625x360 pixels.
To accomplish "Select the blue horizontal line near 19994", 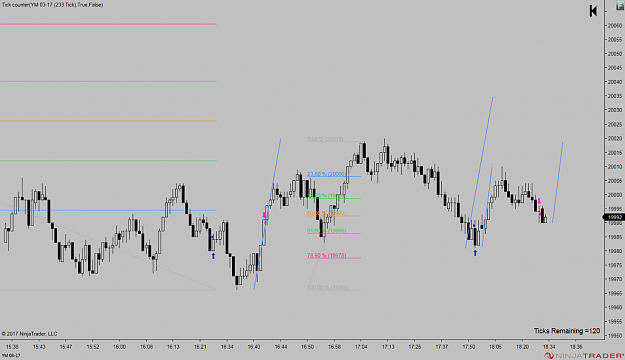I will point(108,210).
